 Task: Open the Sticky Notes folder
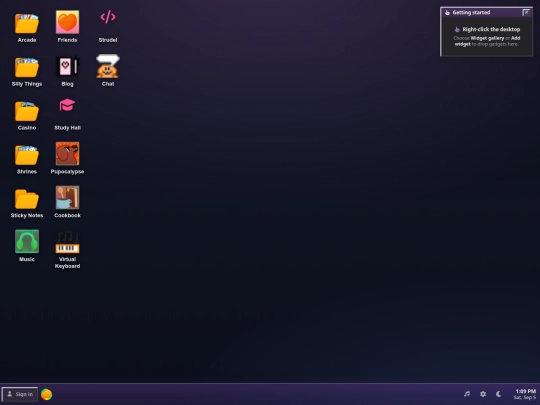tap(27, 199)
